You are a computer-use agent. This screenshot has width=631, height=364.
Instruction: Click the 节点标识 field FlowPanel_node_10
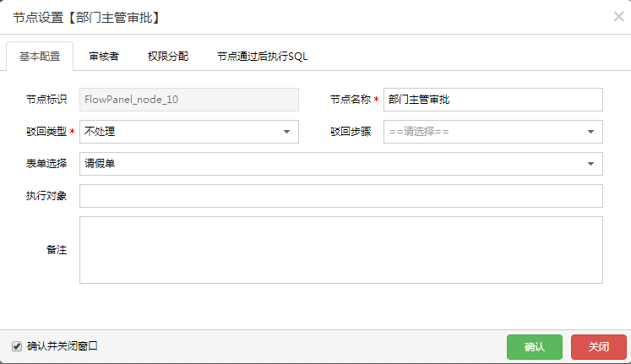click(189, 100)
